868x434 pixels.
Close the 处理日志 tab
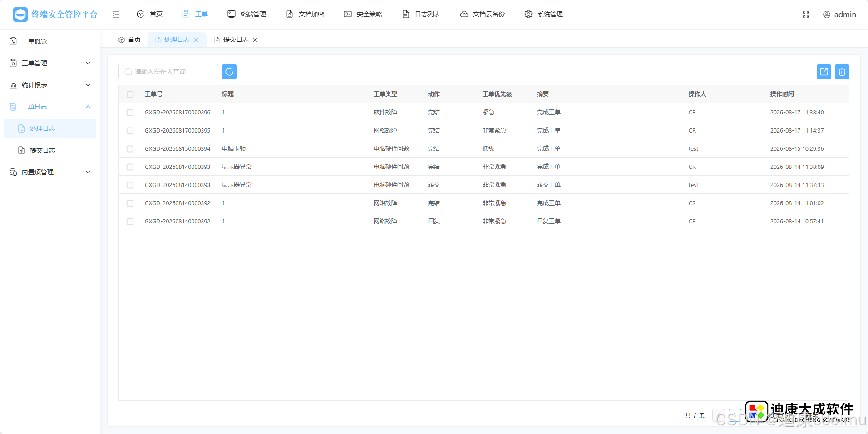[196, 40]
